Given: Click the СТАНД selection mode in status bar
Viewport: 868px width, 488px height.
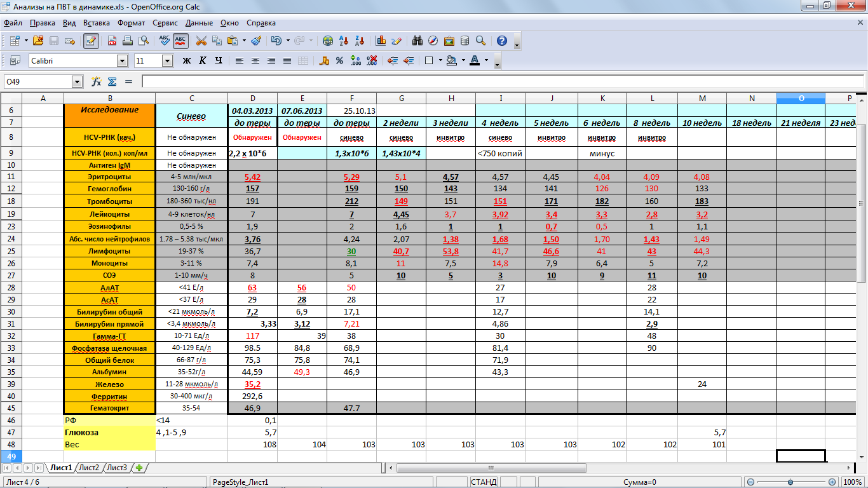Looking at the screenshot, I should click(x=484, y=482).
